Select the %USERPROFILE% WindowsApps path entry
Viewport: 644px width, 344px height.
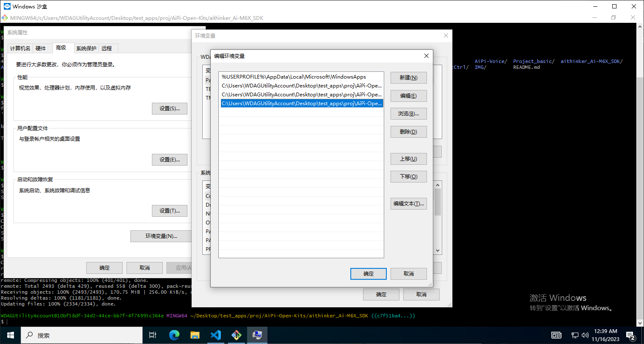(302, 77)
